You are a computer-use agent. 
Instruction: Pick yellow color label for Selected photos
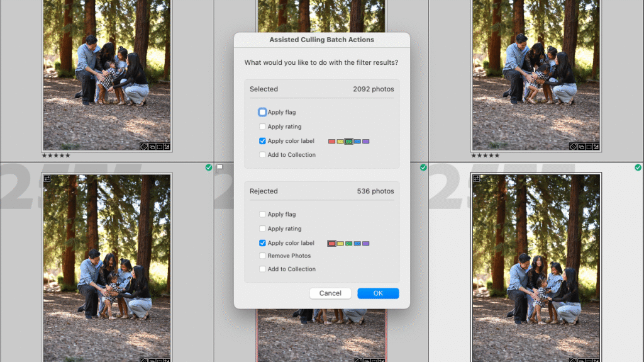coord(340,142)
